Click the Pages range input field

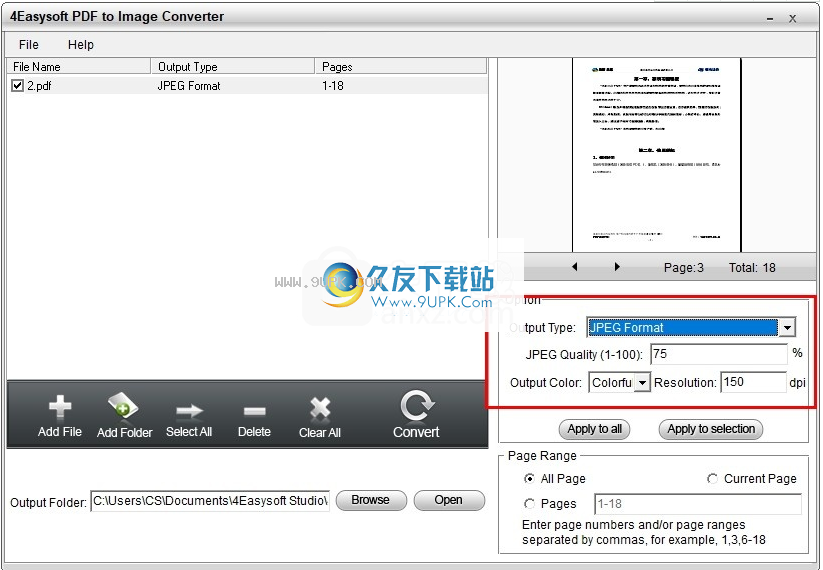698,504
